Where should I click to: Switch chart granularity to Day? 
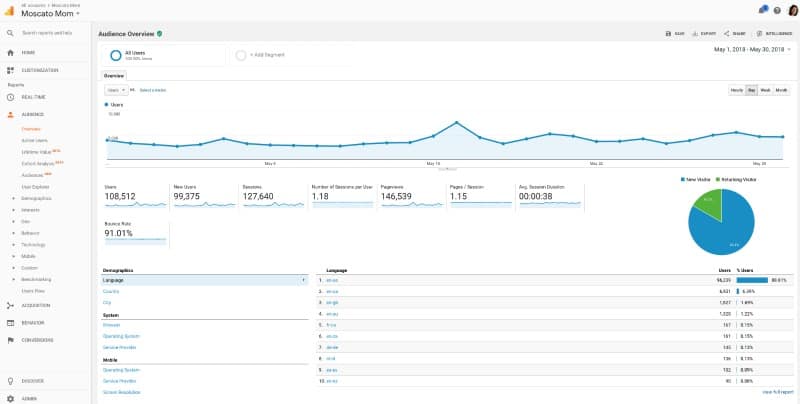click(x=752, y=90)
